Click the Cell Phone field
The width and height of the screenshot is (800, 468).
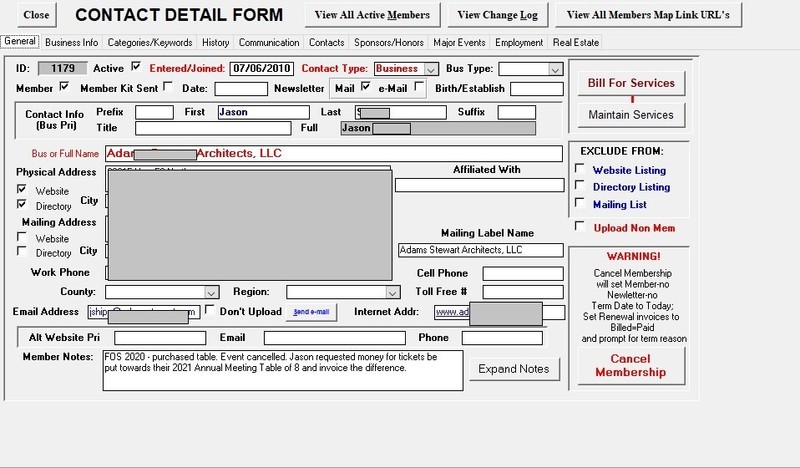[x=523, y=274]
